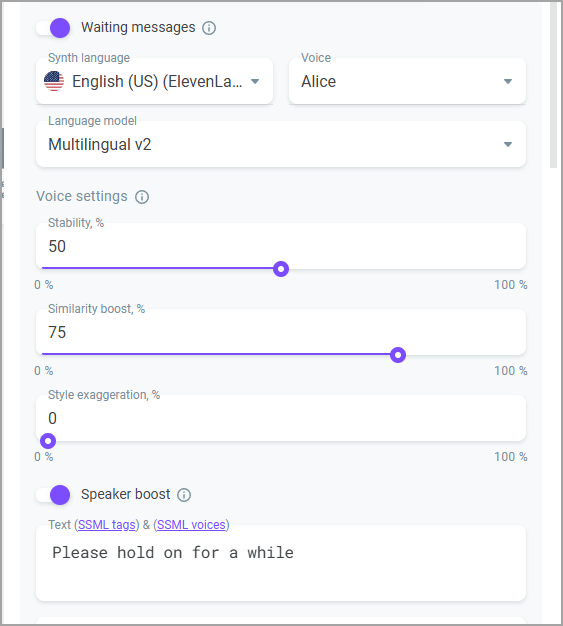This screenshot has width=563, height=626.
Task: Open the SSML tags link
Action: [x=107, y=525]
